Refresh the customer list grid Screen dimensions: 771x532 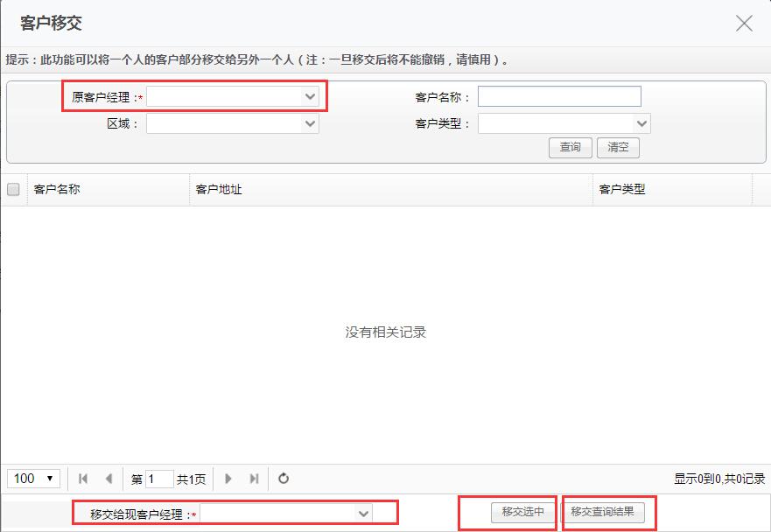pyautogui.click(x=284, y=479)
